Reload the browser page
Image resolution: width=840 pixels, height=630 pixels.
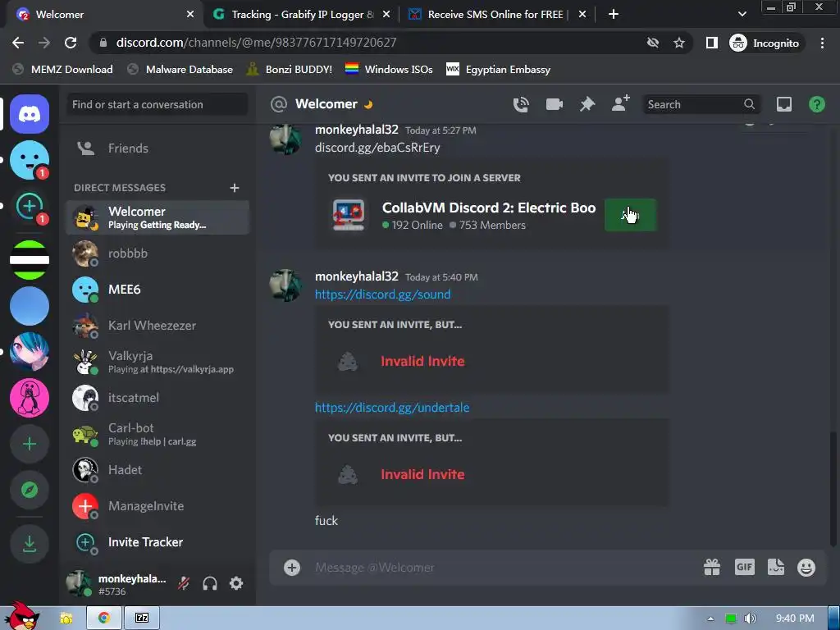[x=71, y=43]
